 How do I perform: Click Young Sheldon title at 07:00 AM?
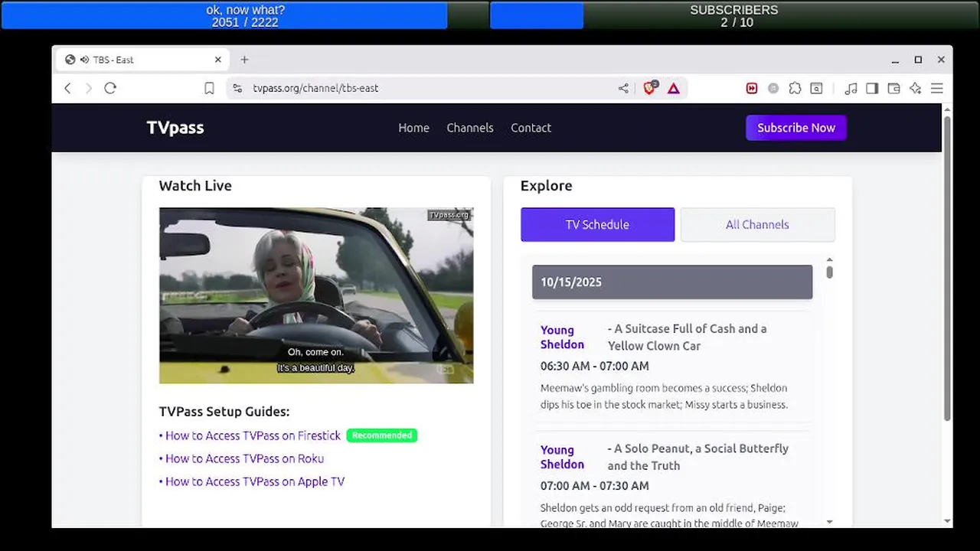(x=562, y=457)
